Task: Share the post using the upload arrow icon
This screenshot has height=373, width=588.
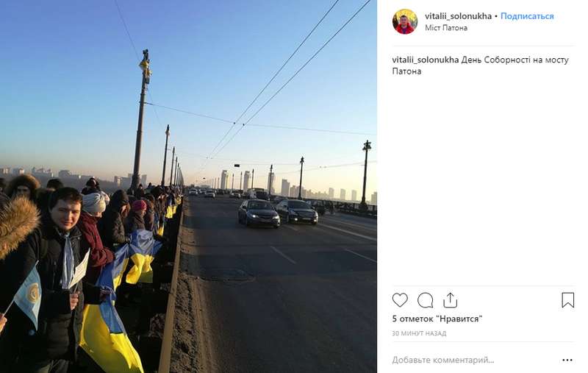Action: 450,300
